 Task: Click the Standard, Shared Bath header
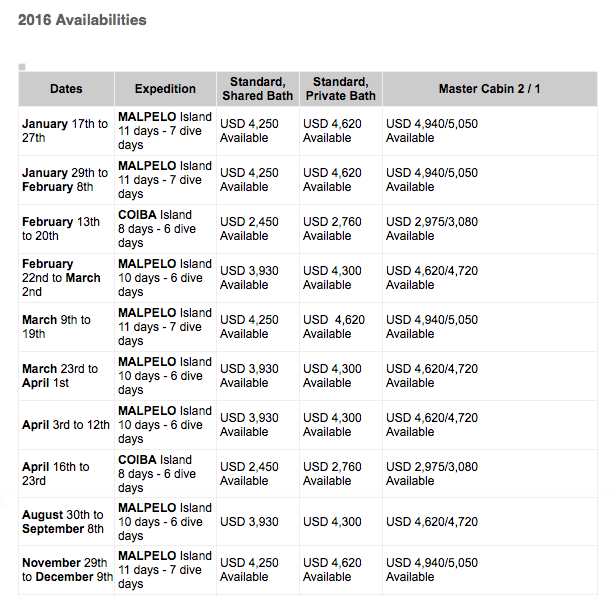click(258, 89)
